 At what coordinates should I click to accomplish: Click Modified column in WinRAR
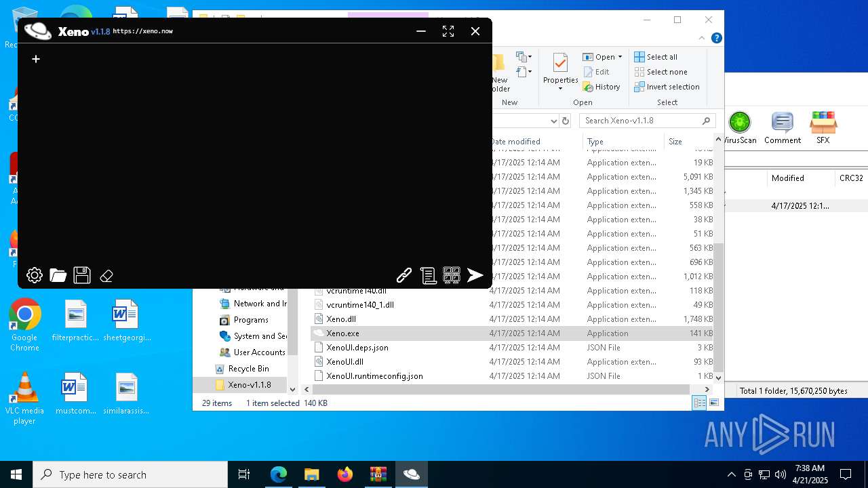click(788, 178)
